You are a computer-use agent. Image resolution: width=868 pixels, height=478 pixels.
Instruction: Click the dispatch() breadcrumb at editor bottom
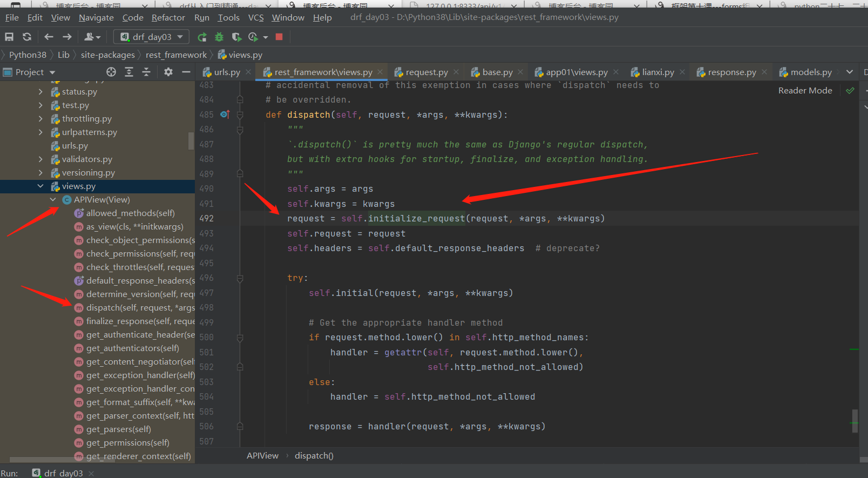coord(314,456)
